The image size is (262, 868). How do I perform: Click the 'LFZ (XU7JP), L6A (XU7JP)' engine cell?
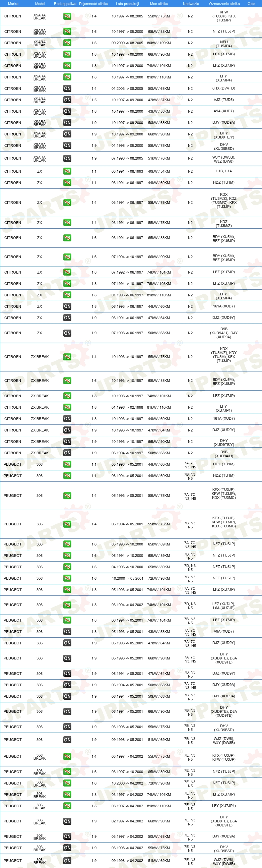coord(224,606)
